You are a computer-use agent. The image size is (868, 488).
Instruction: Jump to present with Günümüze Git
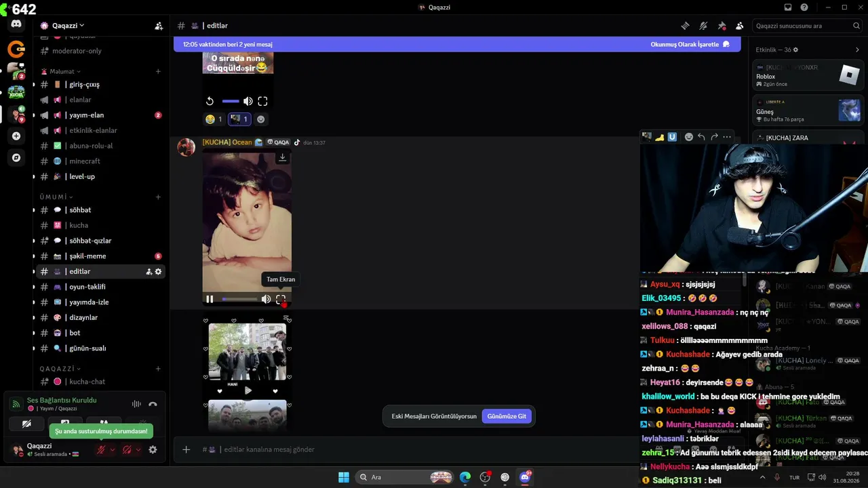tap(507, 416)
